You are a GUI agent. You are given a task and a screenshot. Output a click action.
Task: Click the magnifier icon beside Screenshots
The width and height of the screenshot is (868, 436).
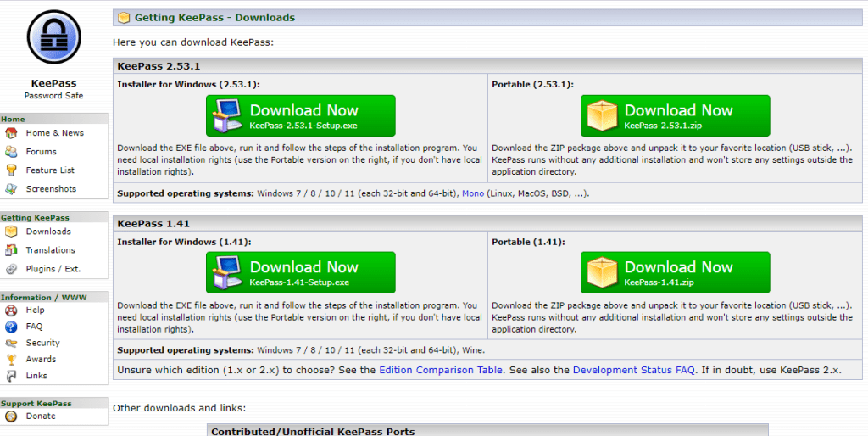tap(11, 189)
